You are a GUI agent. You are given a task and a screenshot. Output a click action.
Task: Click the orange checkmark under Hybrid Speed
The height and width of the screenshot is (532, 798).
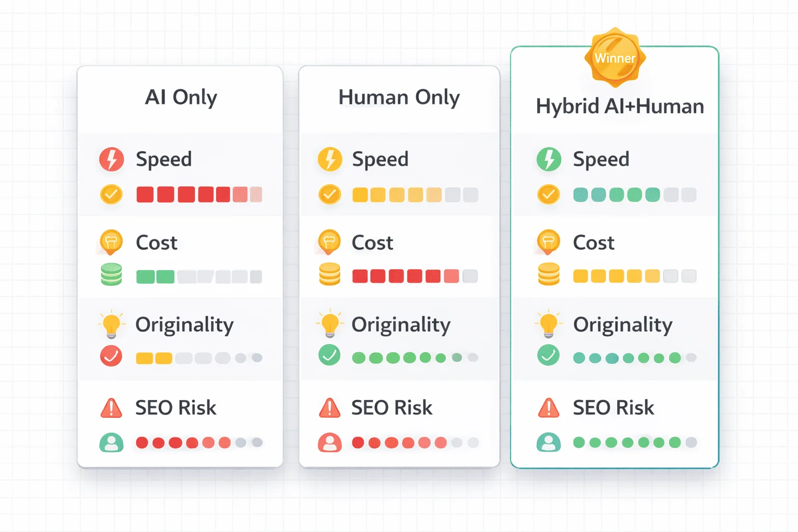(549, 195)
